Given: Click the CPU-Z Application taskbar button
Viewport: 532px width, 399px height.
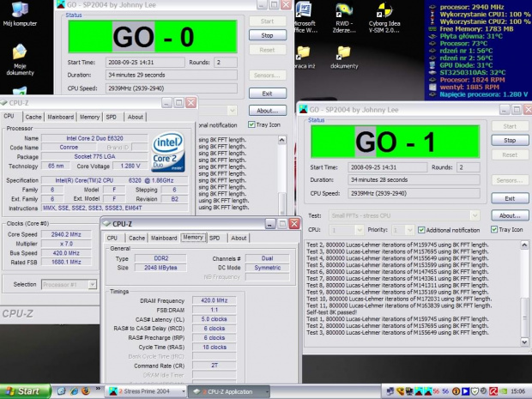Looking at the screenshot, I should tap(229, 391).
